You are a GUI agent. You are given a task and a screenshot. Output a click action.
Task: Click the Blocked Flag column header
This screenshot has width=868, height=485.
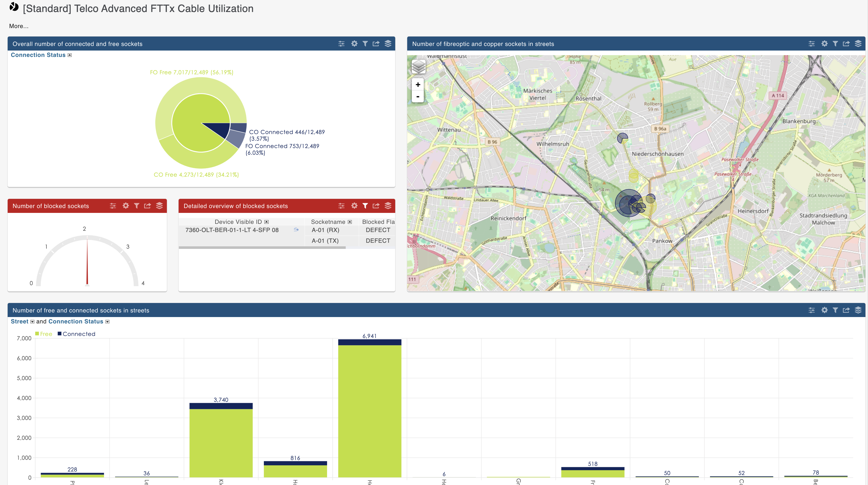(378, 222)
